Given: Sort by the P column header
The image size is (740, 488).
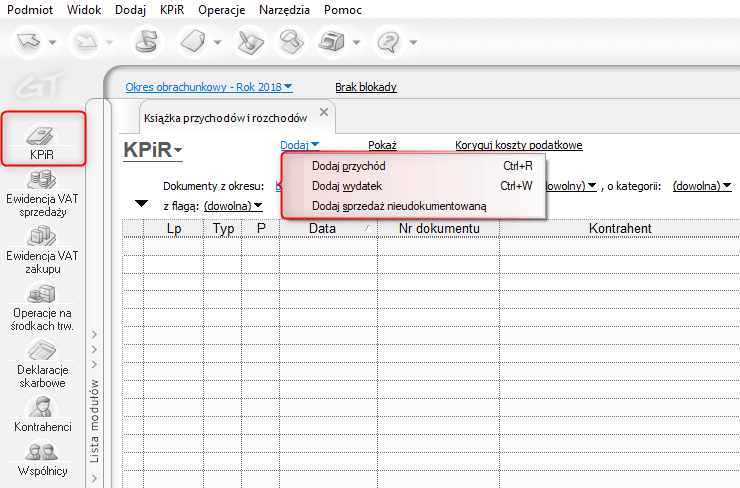Looking at the screenshot, I should click(x=261, y=228).
